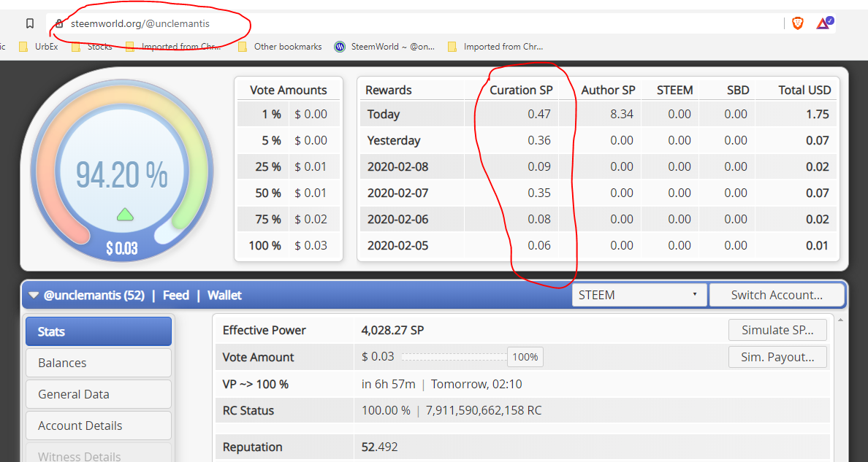Click the Today rewards row label
Image resolution: width=868 pixels, height=462 pixels.
383,114
